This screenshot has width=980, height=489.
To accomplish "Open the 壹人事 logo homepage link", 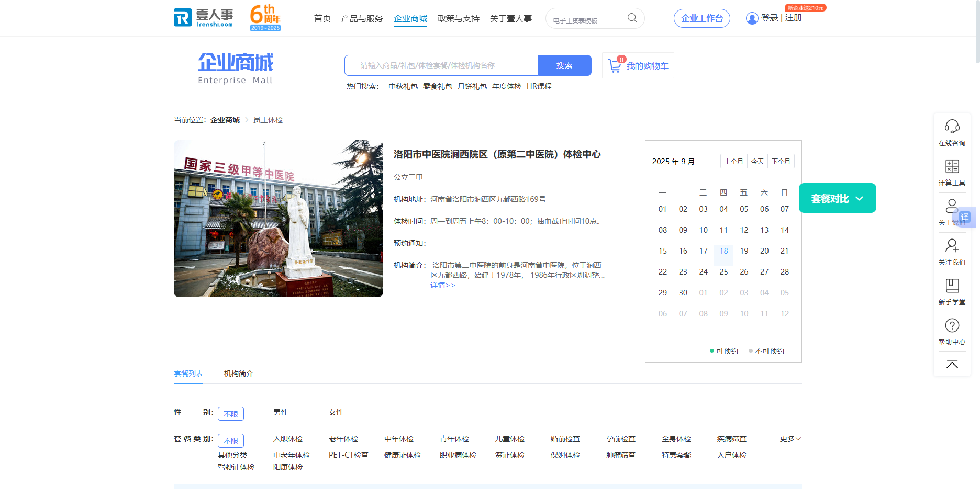I will click(204, 18).
